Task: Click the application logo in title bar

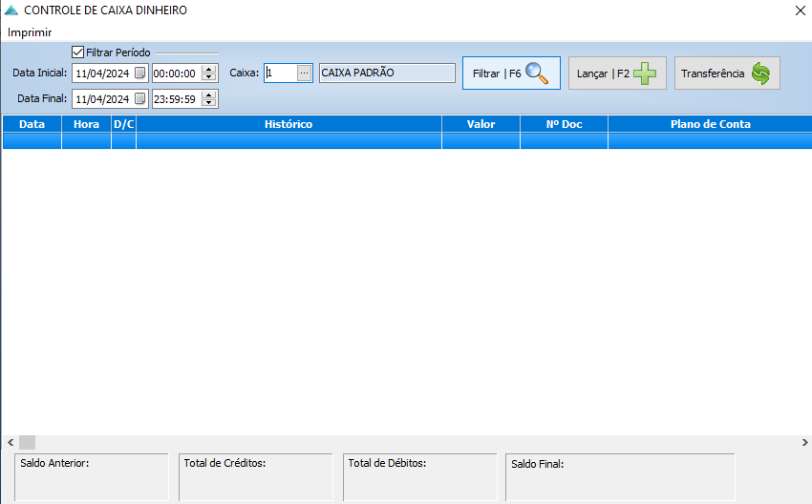Action: (11, 10)
